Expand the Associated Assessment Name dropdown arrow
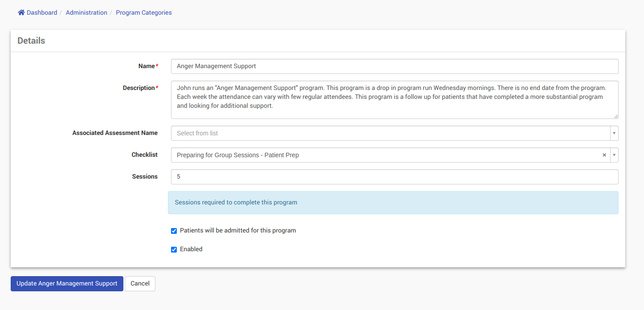Viewport: 644px width, 310px height. click(x=614, y=133)
